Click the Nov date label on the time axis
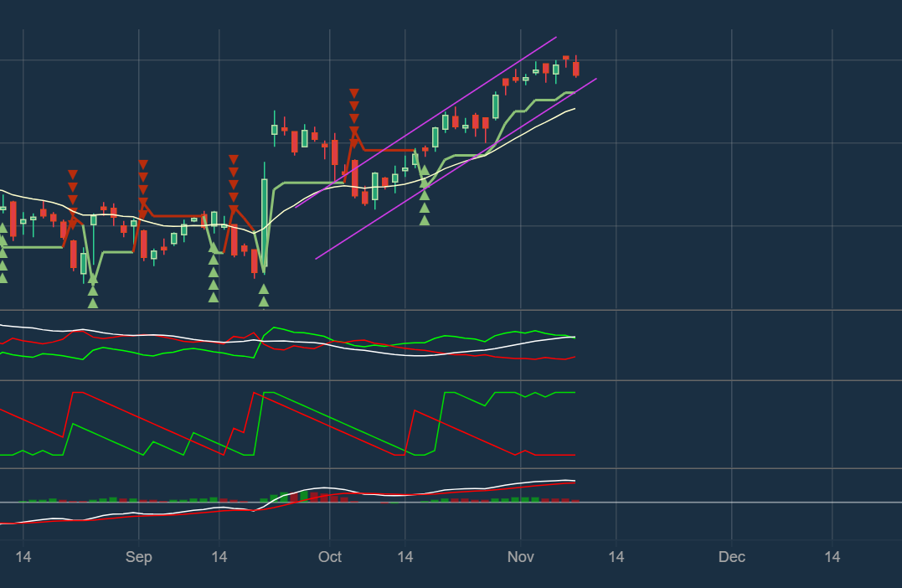The width and height of the screenshot is (902, 588). click(x=521, y=558)
